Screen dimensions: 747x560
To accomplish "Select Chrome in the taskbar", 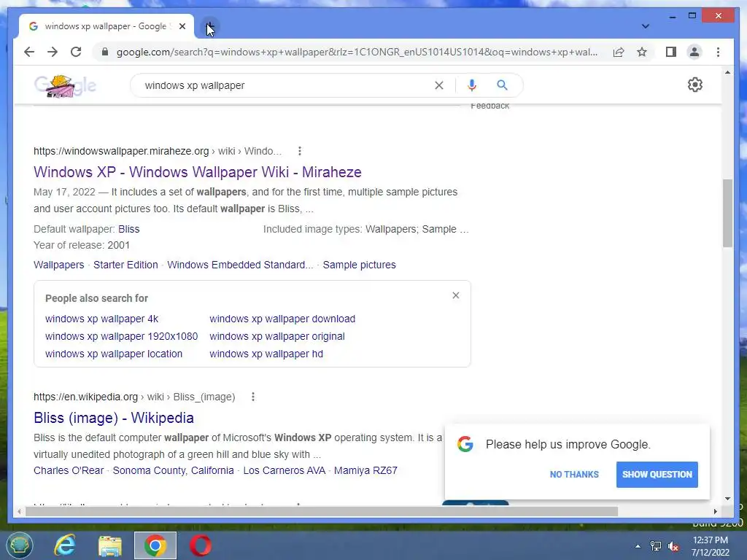I will 155,545.
